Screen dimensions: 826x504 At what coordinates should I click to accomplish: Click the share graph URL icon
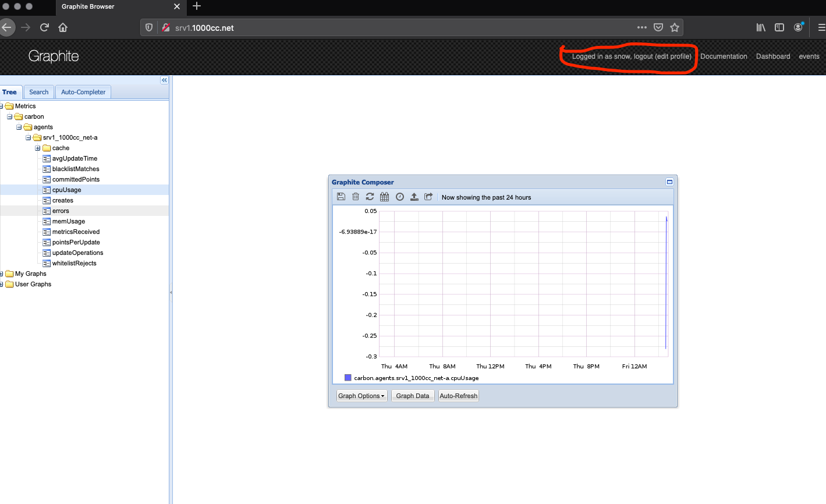click(428, 197)
